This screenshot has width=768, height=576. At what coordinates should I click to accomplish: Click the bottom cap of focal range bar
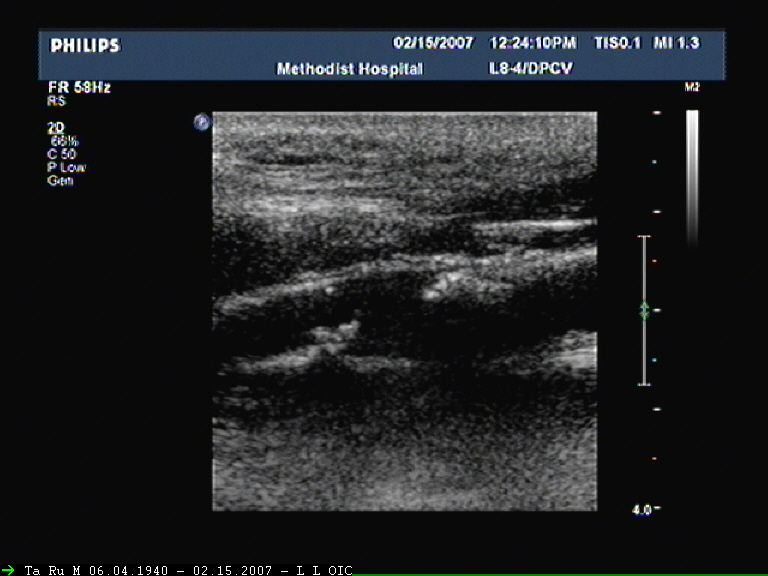coord(645,384)
